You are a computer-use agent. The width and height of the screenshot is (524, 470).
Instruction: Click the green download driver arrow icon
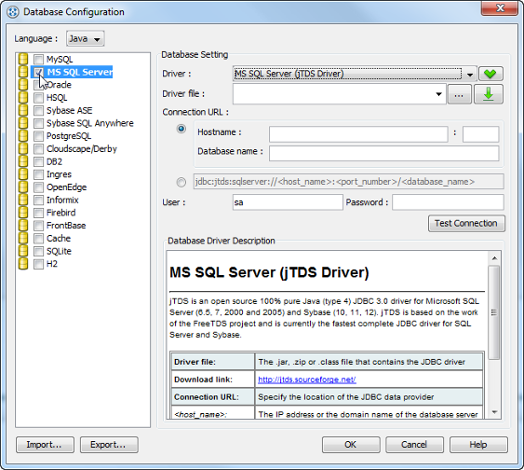(x=489, y=94)
